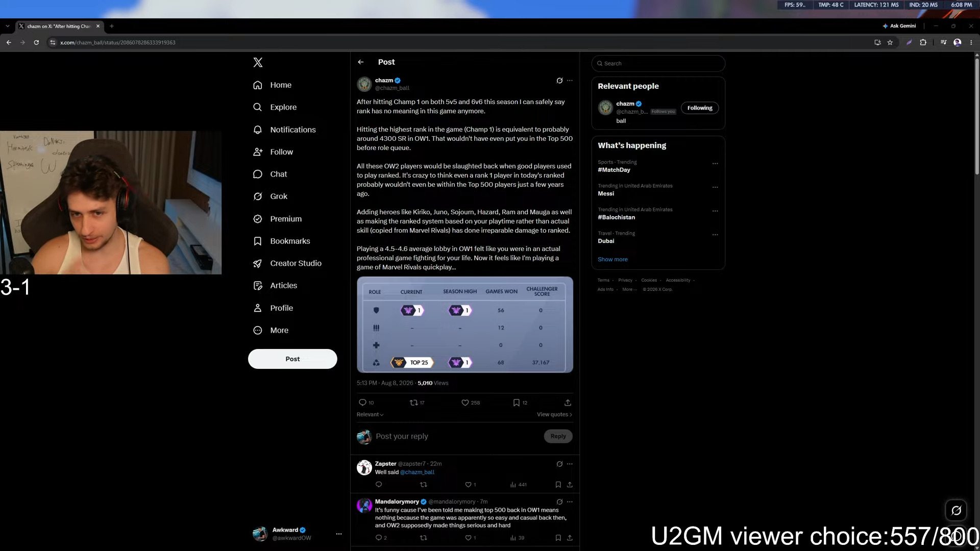Click the reply icon with 10 replies

click(362, 403)
